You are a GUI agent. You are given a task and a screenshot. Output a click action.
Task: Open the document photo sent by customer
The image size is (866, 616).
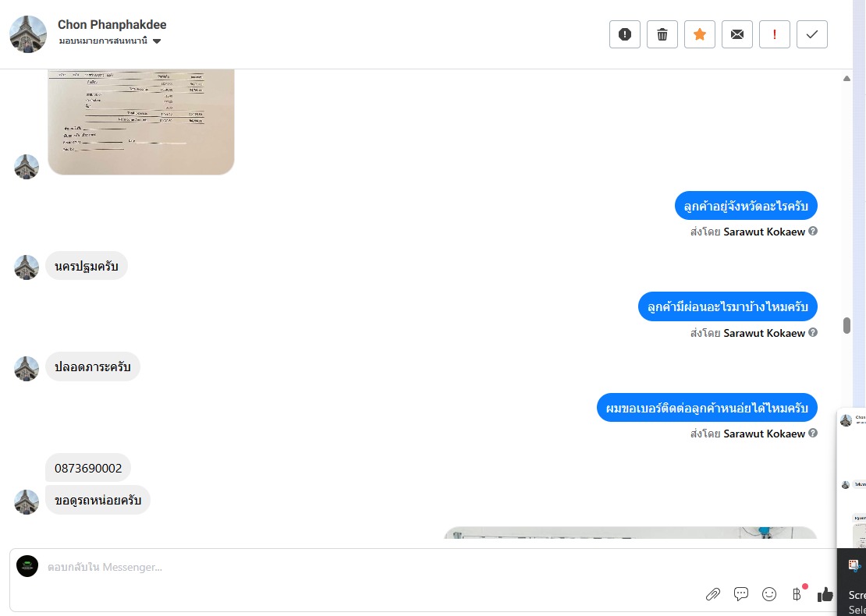click(141, 122)
